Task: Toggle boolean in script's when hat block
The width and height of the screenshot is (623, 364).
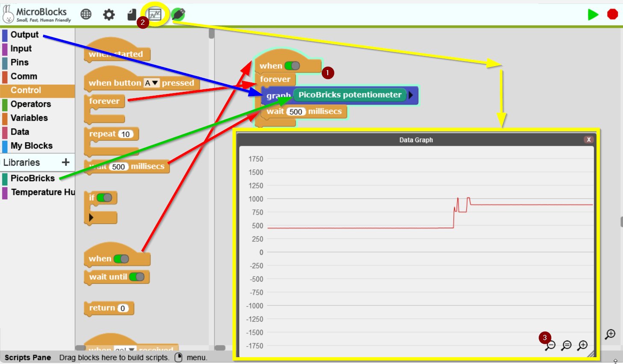Action: point(292,66)
